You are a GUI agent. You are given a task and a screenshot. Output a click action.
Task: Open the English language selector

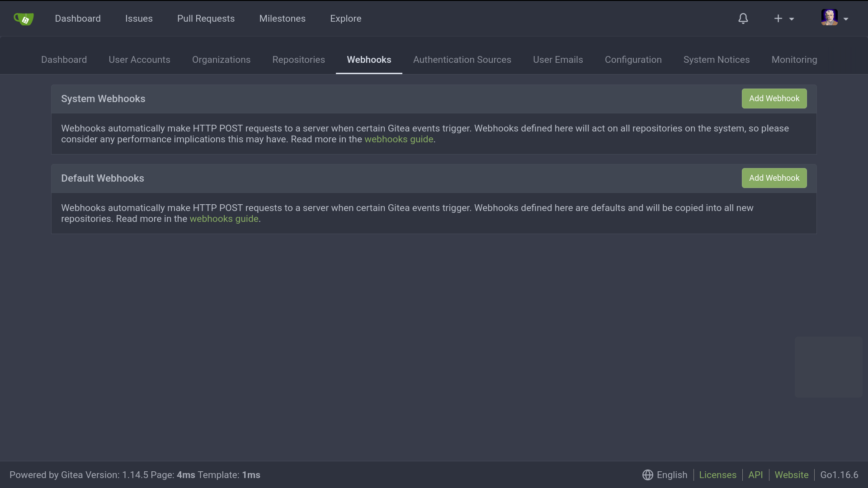[x=672, y=475]
